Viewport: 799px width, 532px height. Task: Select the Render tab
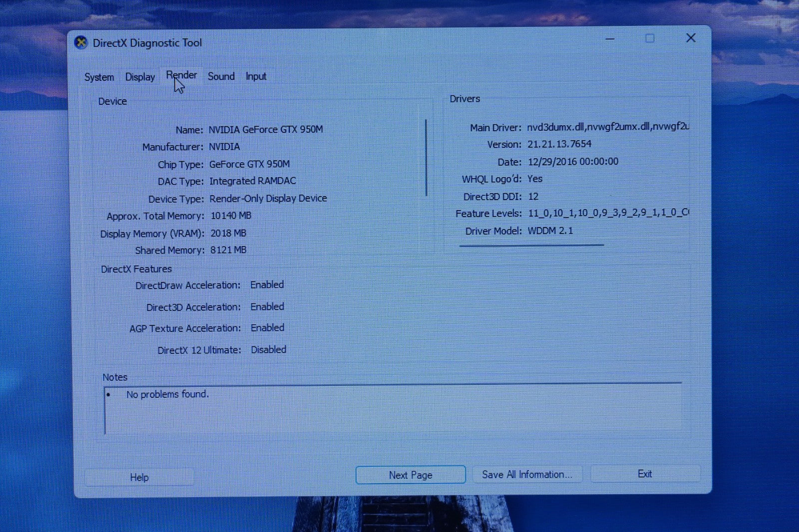tap(181, 75)
